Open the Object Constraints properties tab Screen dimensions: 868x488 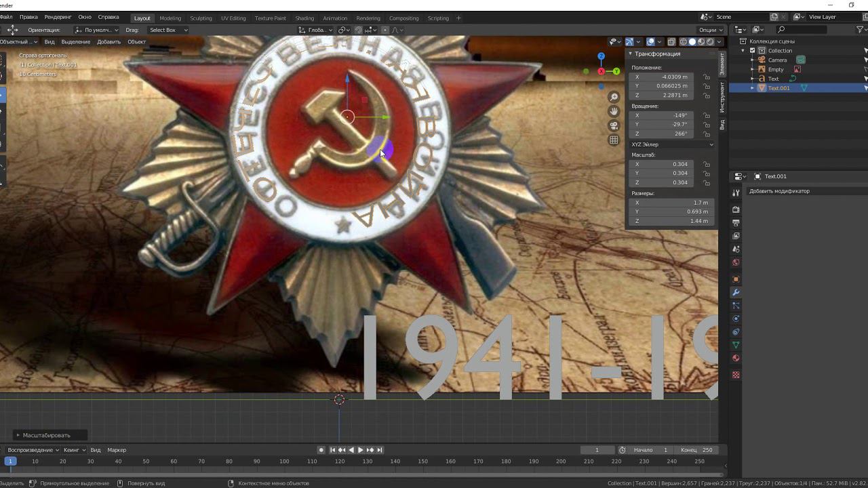pos(736,332)
